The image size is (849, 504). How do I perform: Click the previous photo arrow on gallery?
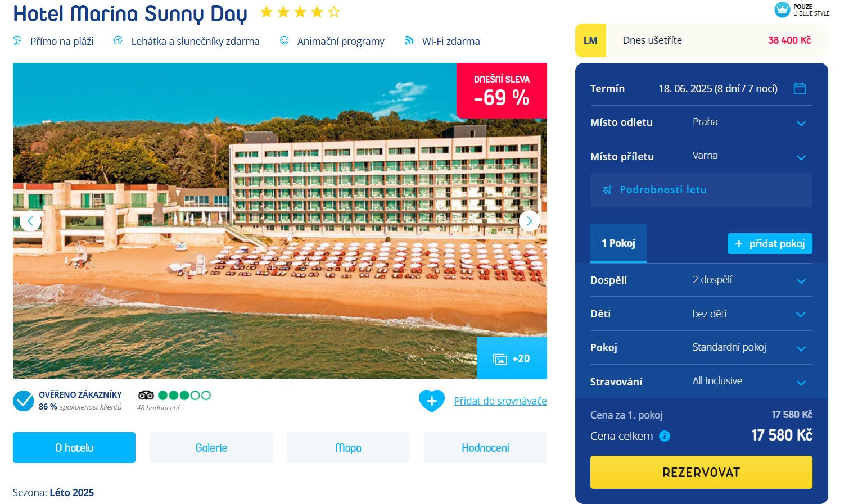(30, 221)
